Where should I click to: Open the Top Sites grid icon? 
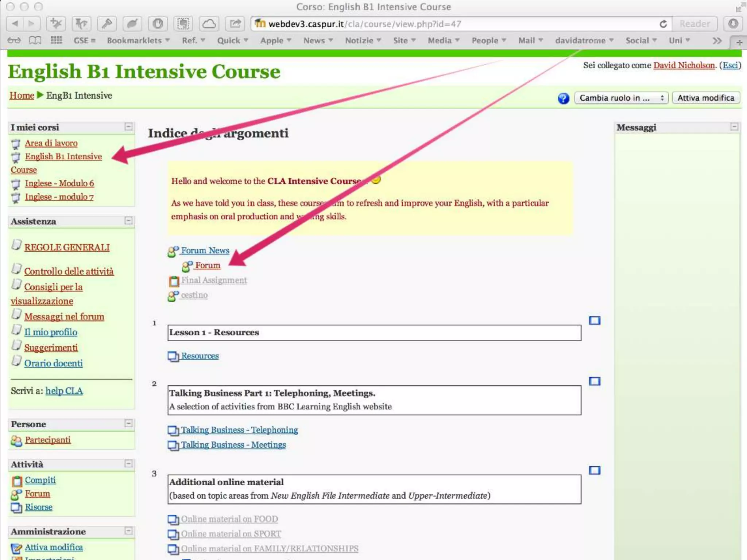56,40
